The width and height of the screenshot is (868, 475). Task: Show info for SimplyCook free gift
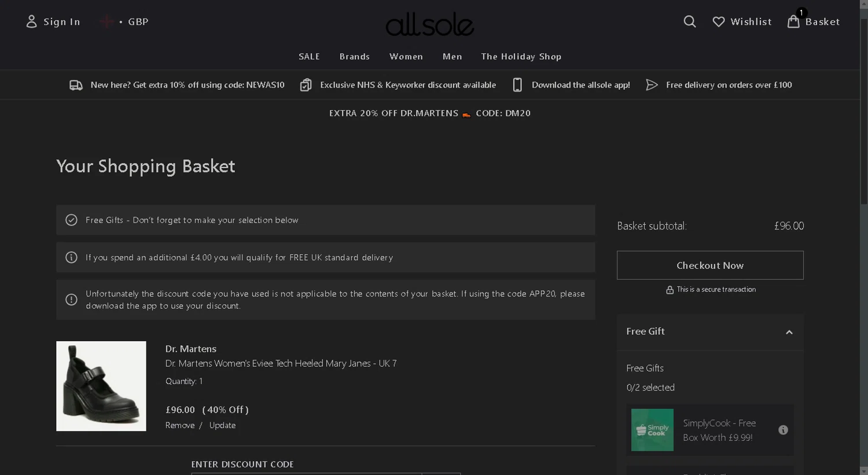point(783,430)
